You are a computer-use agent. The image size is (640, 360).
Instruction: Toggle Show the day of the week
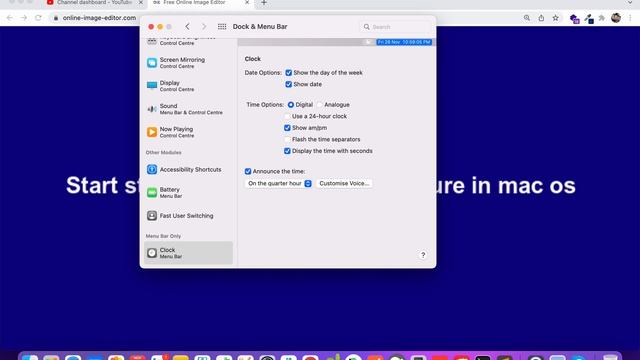coord(289,73)
